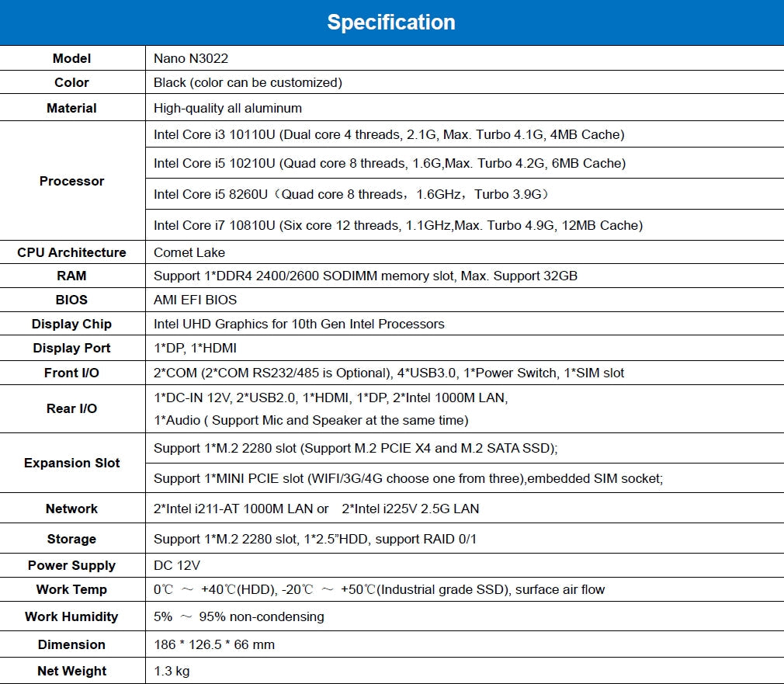Select the CPU Architecture label

[x=71, y=252]
